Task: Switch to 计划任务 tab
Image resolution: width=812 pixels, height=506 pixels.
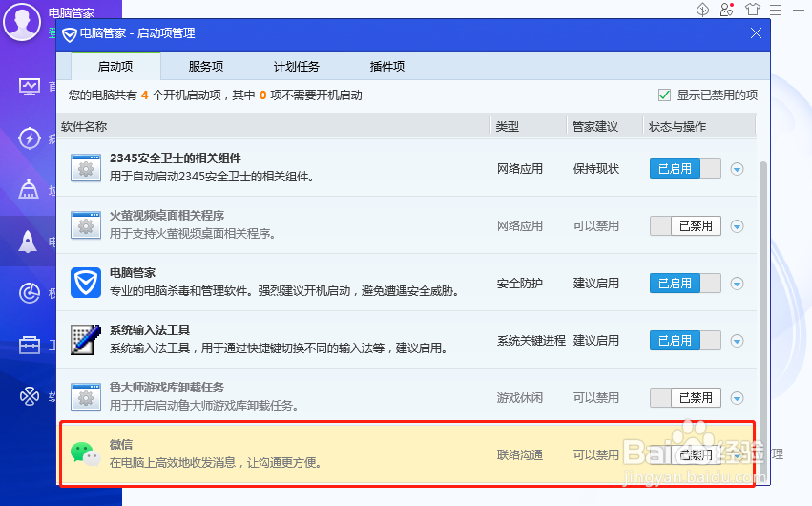Action: [x=296, y=66]
